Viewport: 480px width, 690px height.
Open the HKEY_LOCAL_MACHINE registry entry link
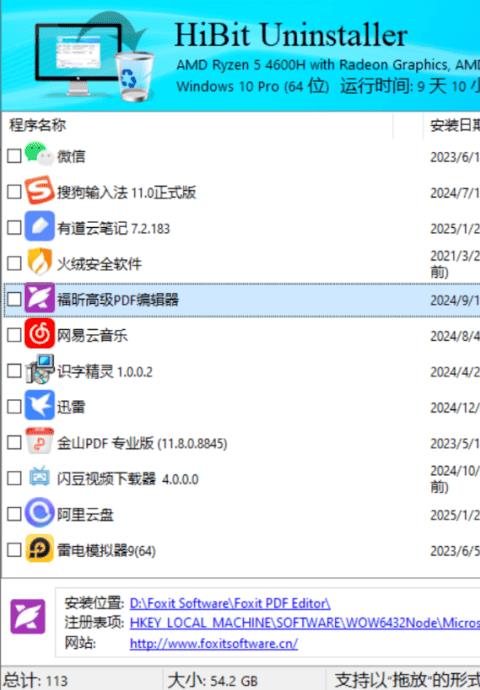coord(305,623)
